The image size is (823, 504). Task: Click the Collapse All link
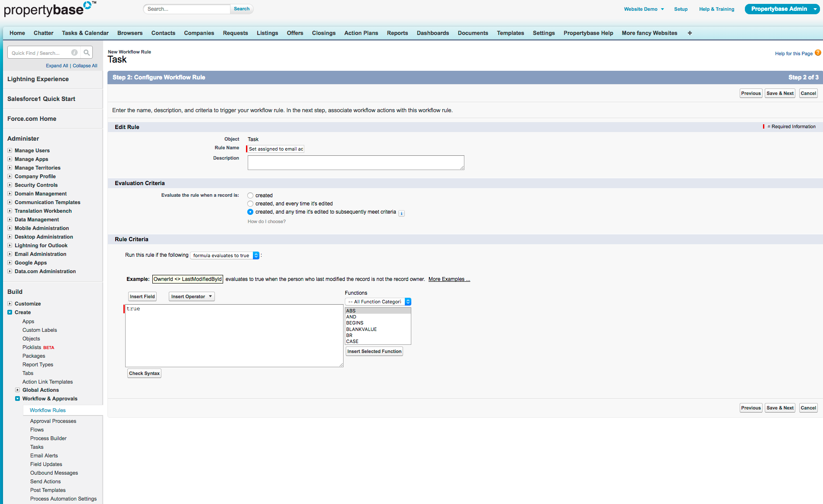click(85, 66)
